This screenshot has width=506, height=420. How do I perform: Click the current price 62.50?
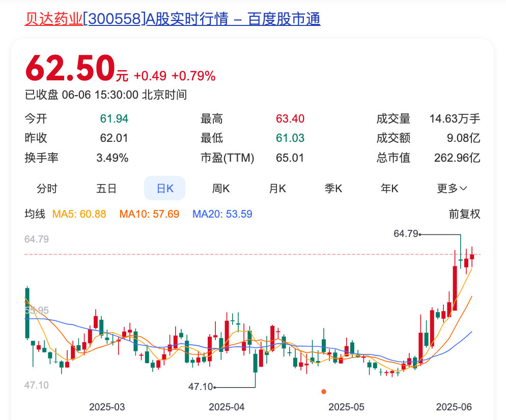click(70, 68)
